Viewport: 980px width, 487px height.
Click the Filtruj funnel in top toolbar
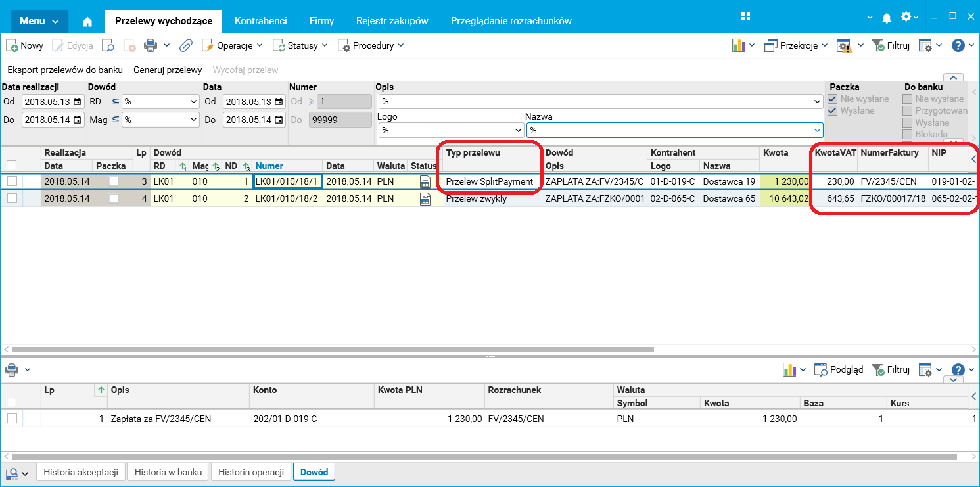tap(890, 45)
